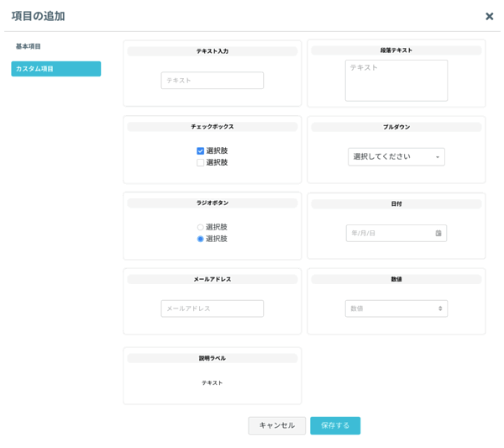Choose the チェックボックス card header

coord(213,127)
